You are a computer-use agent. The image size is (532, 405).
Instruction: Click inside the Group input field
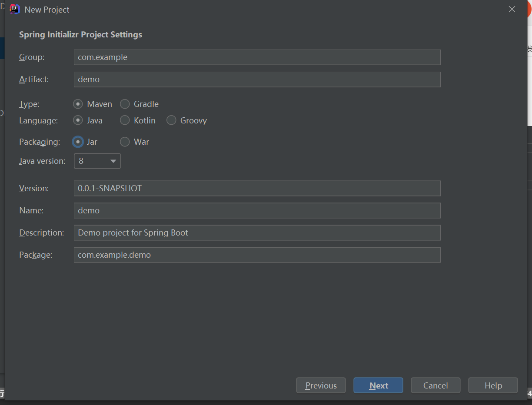click(256, 57)
